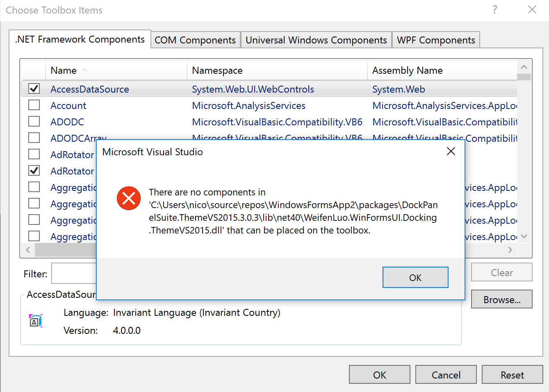Switch to WPF Components tab
This screenshot has width=549, height=392.
[436, 40]
